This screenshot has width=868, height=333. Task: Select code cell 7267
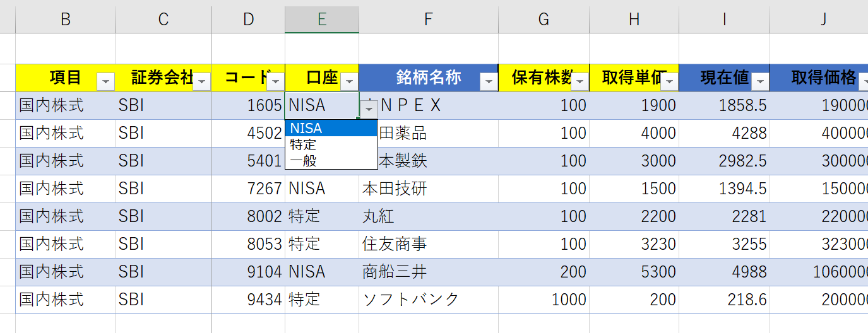[248, 189]
